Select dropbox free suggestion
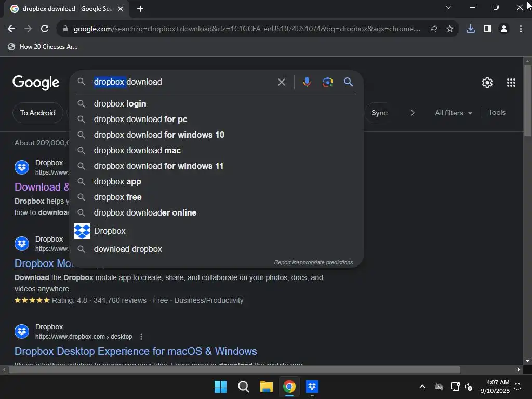Viewport: 532px width, 399px height. [x=217, y=197]
